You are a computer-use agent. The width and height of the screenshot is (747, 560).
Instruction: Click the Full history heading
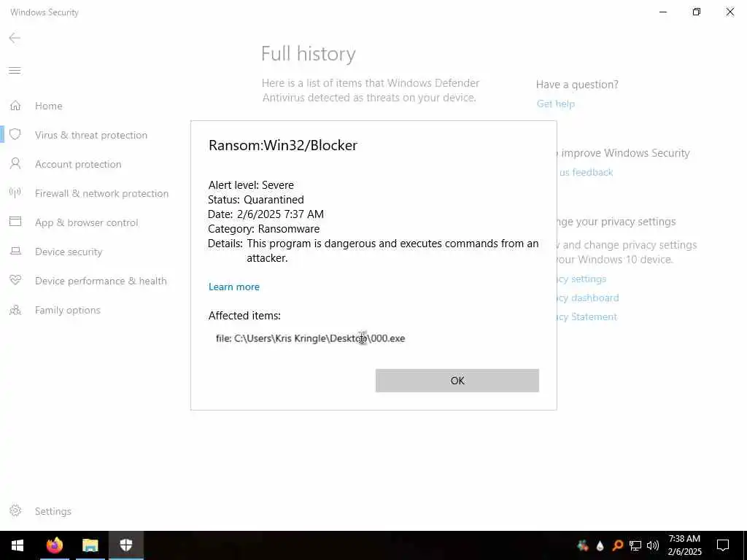click(x=309, y=53)
